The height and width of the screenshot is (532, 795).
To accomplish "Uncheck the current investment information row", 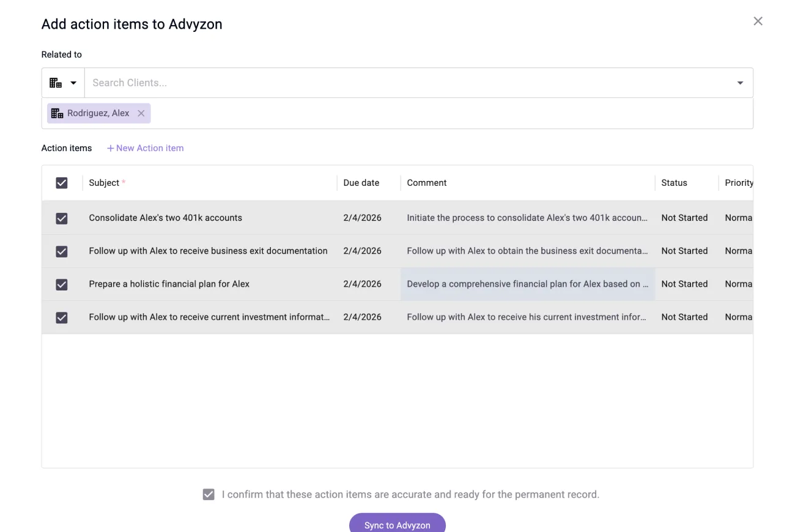I will [62, 317].
